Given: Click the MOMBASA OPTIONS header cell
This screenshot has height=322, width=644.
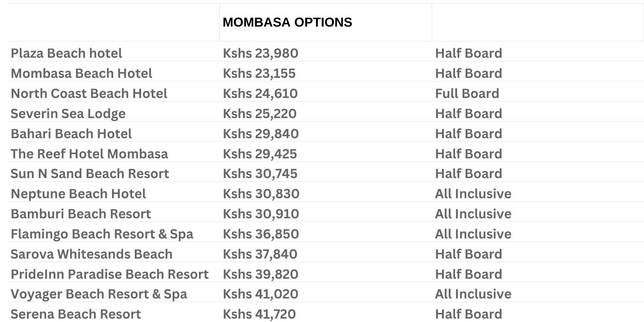Looking at the screenshot, I should tap(287, 22).
